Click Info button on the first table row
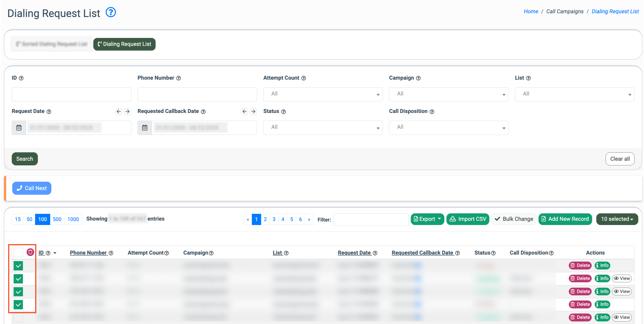The height and width of the screenshot is (324, 644). click(602, 265)
